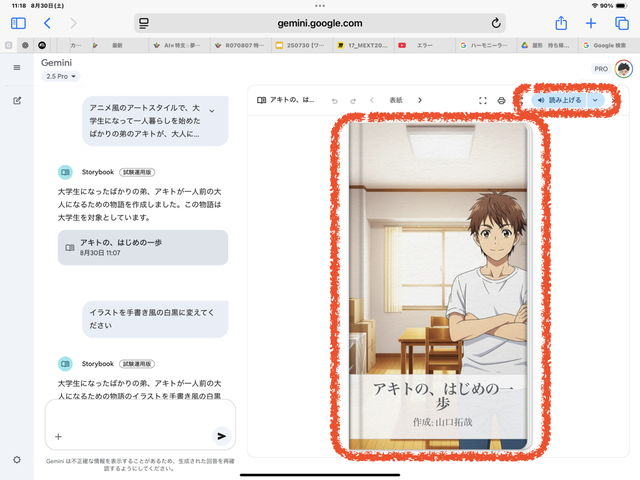This screenshot has width=640, height=480.
Task: Switch to the Google Drive 屋形 tab
Action: tap(547, 45)
